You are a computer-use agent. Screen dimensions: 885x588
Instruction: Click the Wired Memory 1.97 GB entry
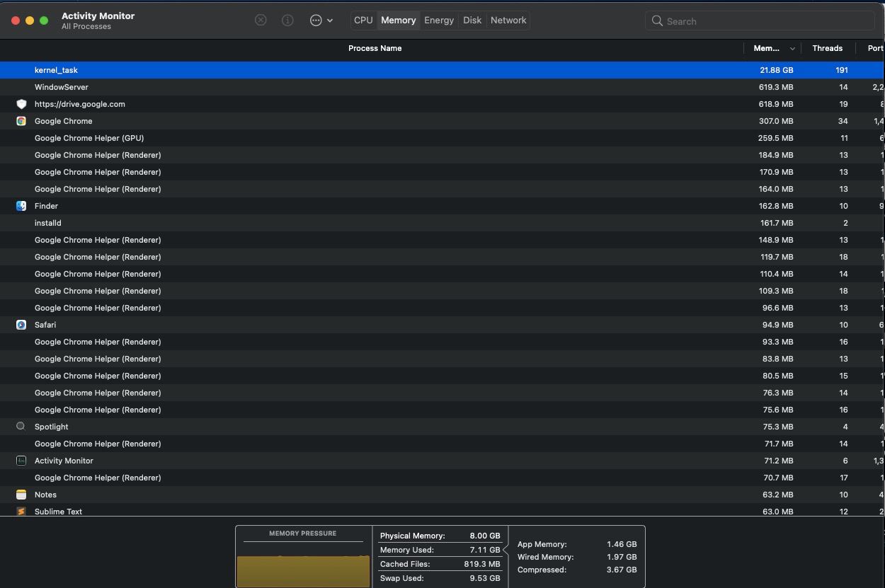coord(577,557)
